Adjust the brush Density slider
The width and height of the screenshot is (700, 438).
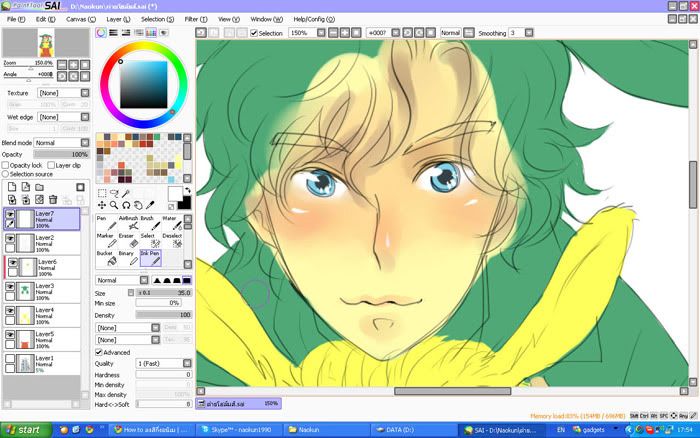point(164,314)
